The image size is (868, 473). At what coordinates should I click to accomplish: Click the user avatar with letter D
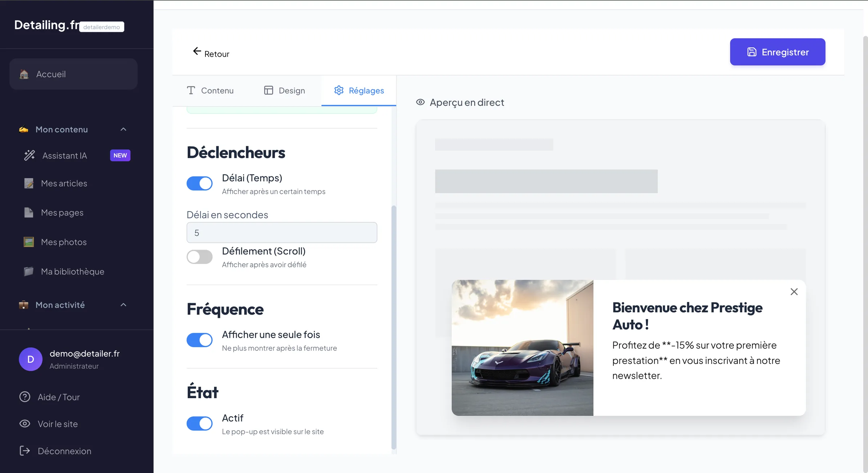click(31, 359)
